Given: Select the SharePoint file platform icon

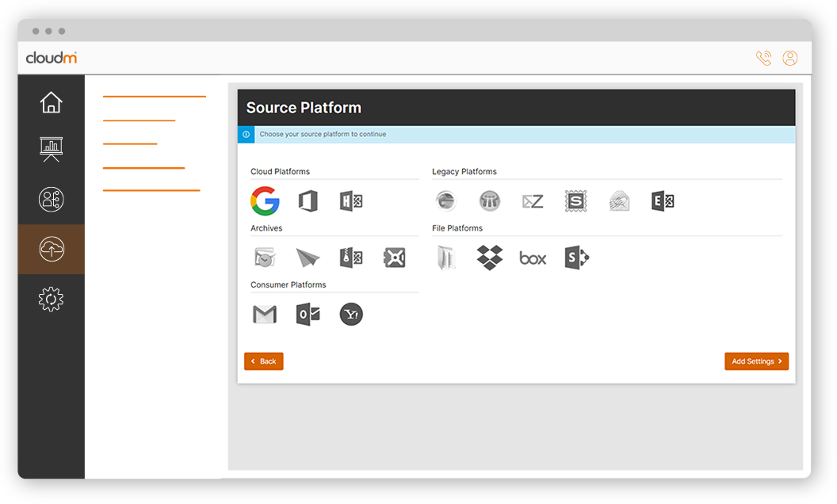Looking at the screenshot, I should [576, 258].
